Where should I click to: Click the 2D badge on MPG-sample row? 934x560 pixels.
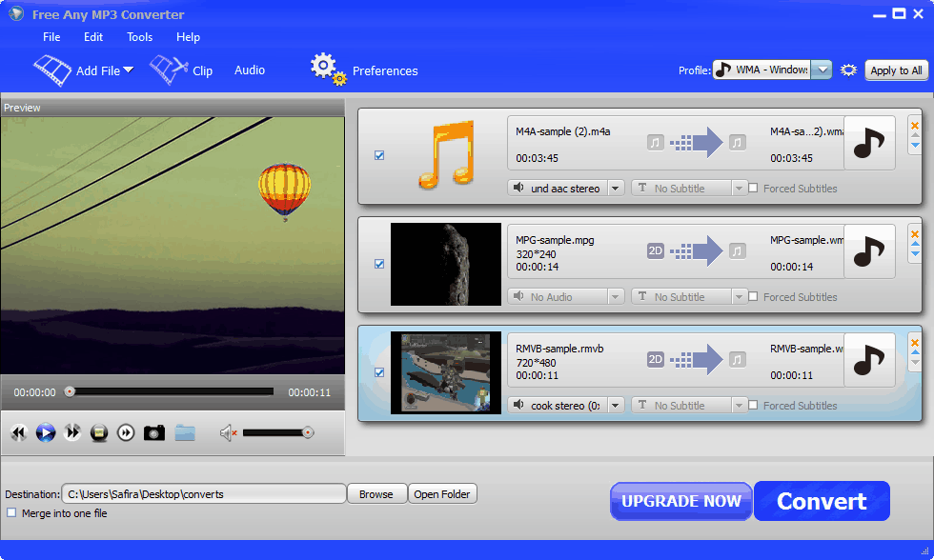tap(656, 251)
